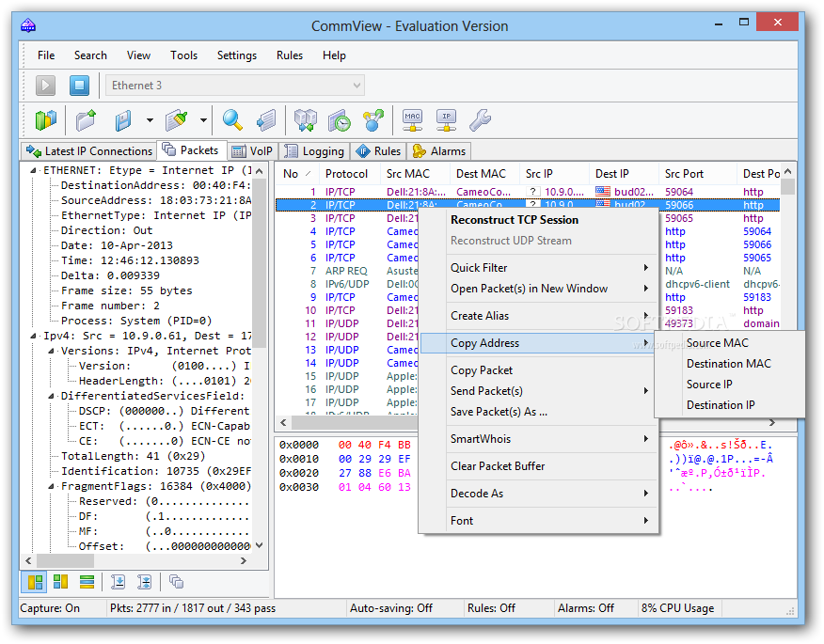Viewport: 824px width, 644px height.
Task: Open the Rules menu in the menu bar
Action: [290, 55]
